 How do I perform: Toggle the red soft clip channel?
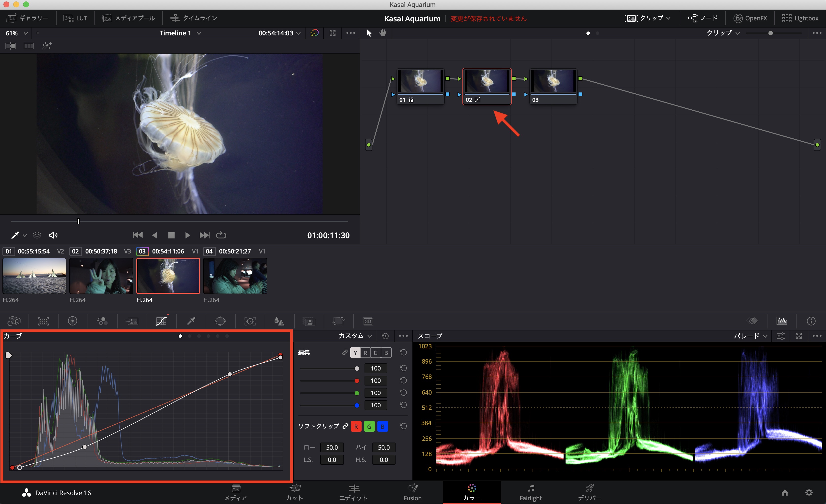coord(356,427)
